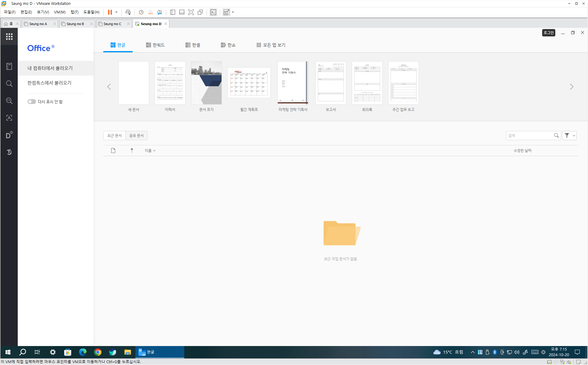588x365 pixels.
Task: Open the text recognition [A] sidebar icon
Action: tap(9, 118)
